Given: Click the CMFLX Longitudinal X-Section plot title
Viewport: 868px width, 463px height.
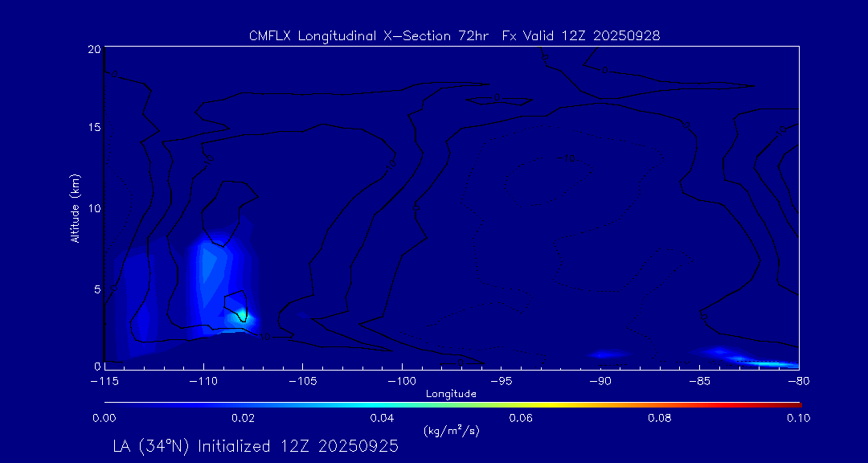Looking at the screenshot, I should coord(454,36).
